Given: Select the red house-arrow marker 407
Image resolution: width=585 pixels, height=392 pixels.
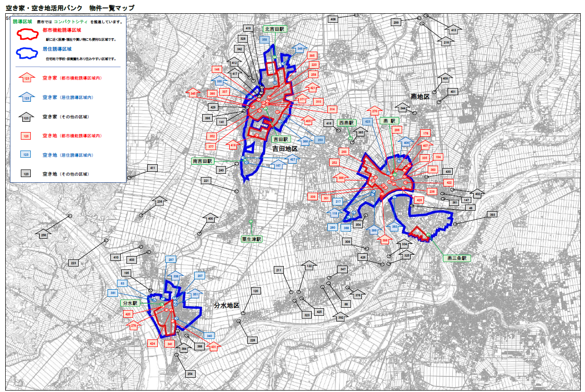Looking at the screenshot, I should coord(425,145).
